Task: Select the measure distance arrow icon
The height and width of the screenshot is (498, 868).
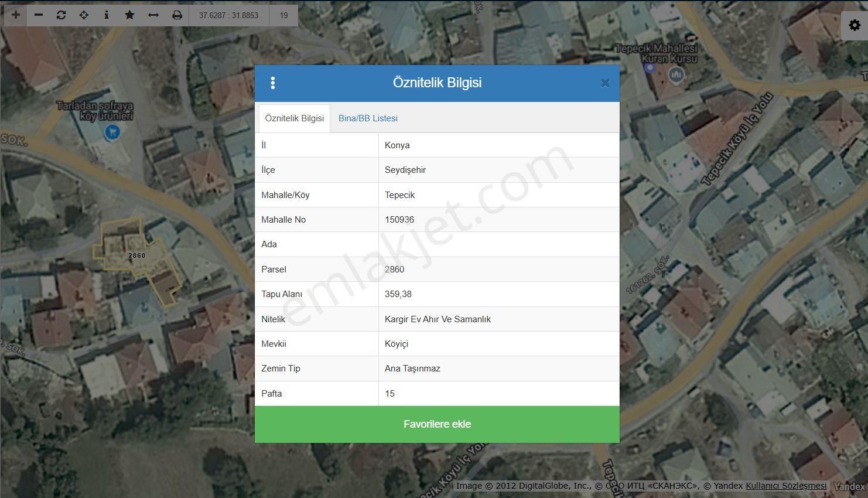Action: [153, 15]
